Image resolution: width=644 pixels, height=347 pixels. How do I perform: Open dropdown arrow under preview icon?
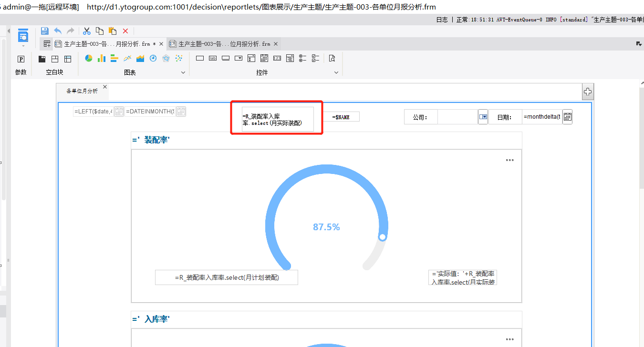(23, 46)
